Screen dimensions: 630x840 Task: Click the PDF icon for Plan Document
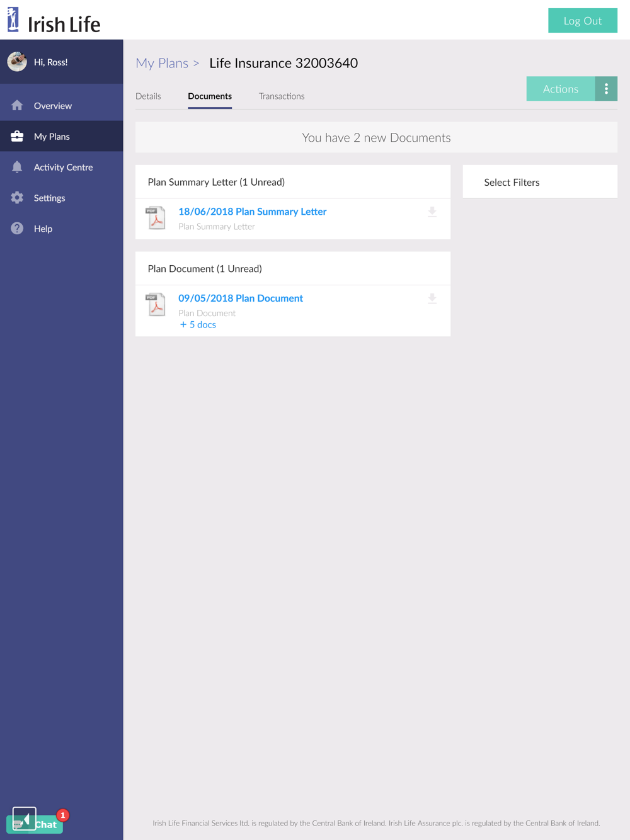(156, 305)
